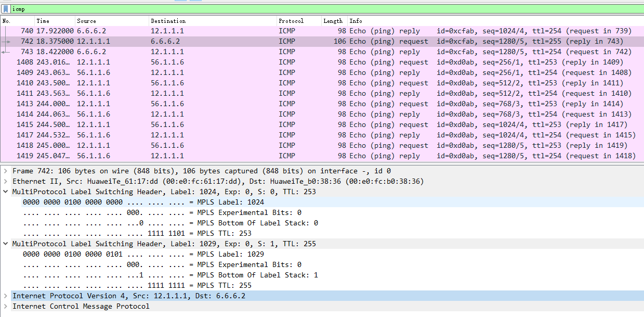Image resolution: width=644 pixels, height=317 pixels.
Task: Click the Info column header
Action: (356, 21)
